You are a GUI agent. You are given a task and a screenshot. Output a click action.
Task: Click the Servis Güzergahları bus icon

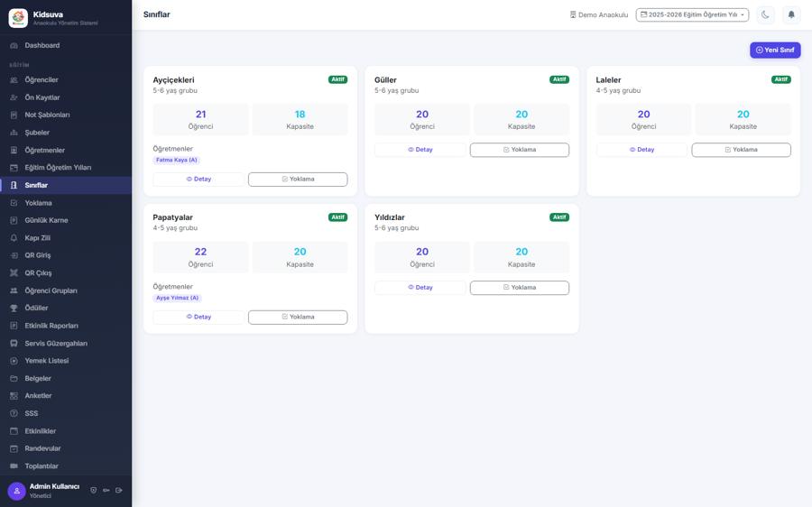[x=14, y=344]
